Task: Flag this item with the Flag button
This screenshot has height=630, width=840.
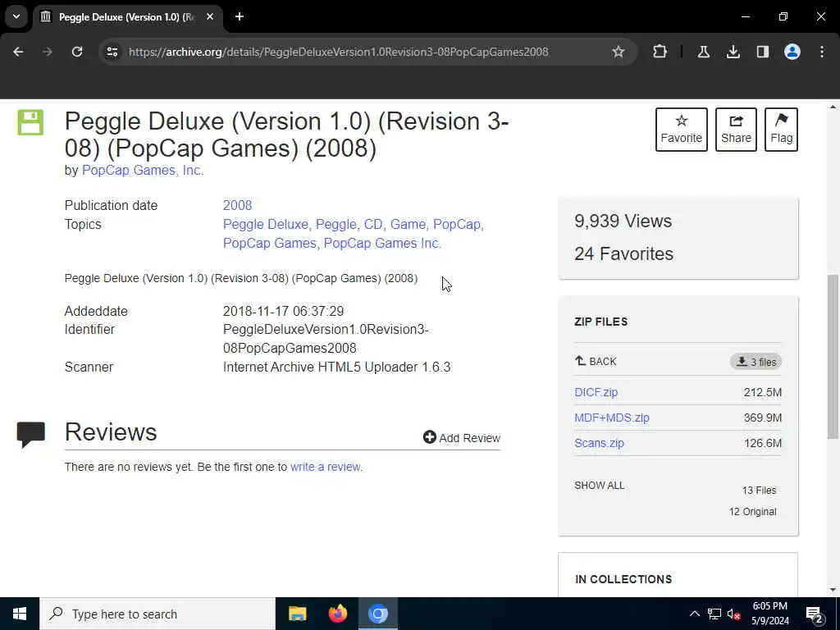Action: click(781, 130)
